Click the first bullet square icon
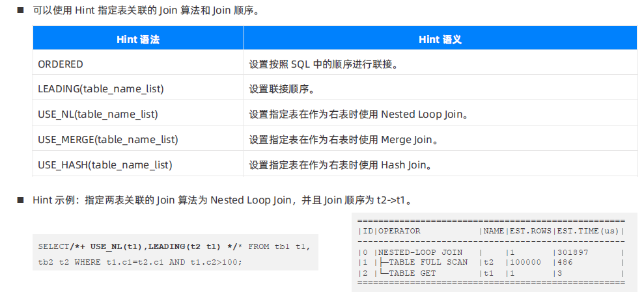The image size is (644, 303). (21, 10)
